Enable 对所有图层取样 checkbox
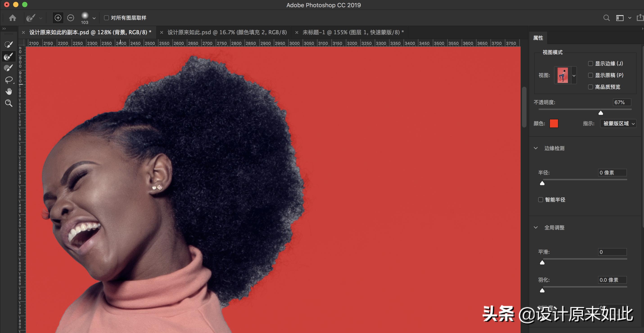Image resolution: width=644 pixels, height=333 pixels. tap(106, 18)
